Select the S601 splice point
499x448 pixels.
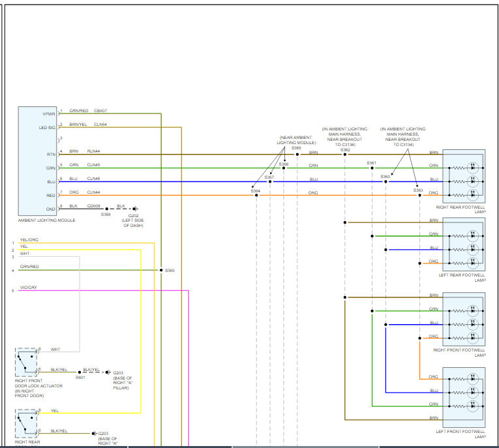80,372
